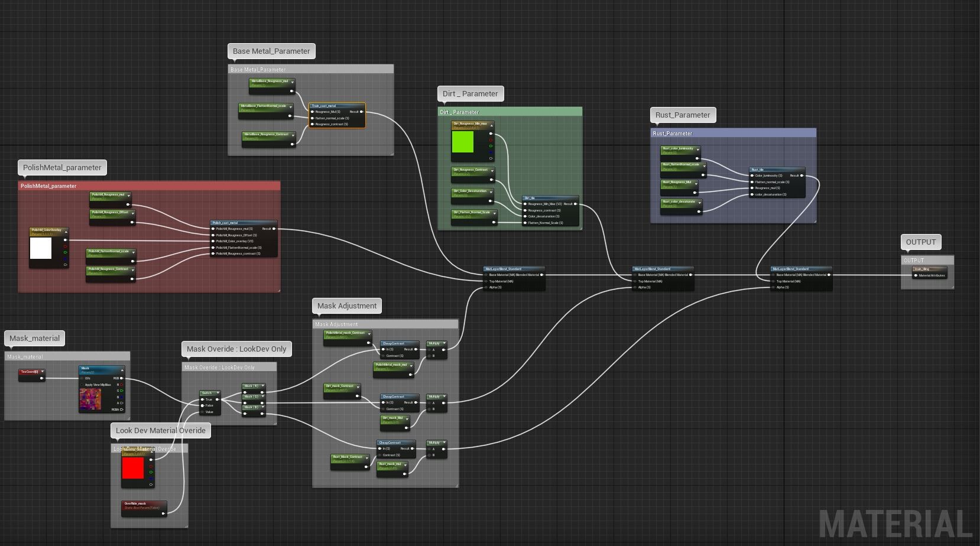The height and width of the screenshot is (546, 980).
Task: Click the Polish_cast_metal node Result output pin
Action: pos(274,229)
